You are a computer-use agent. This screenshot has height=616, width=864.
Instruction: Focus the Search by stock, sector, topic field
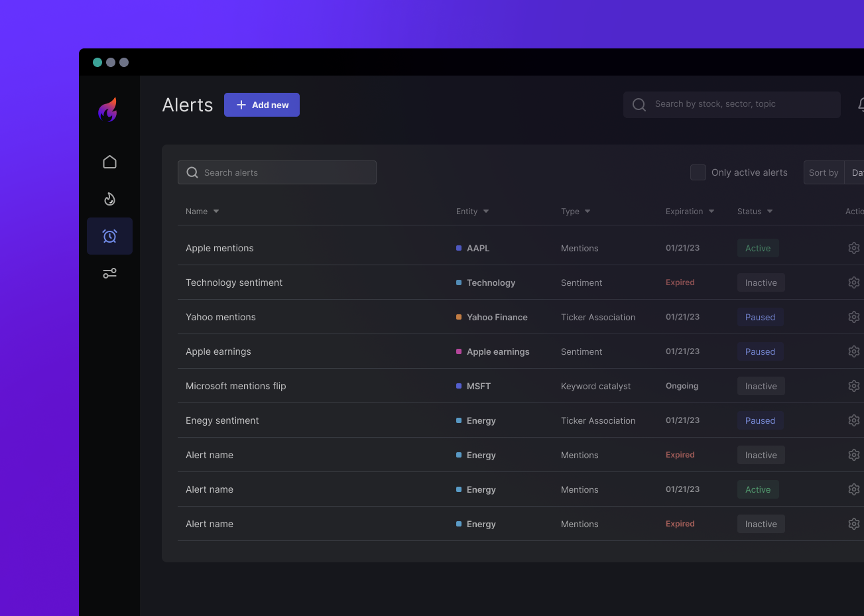tap(732, 105)
